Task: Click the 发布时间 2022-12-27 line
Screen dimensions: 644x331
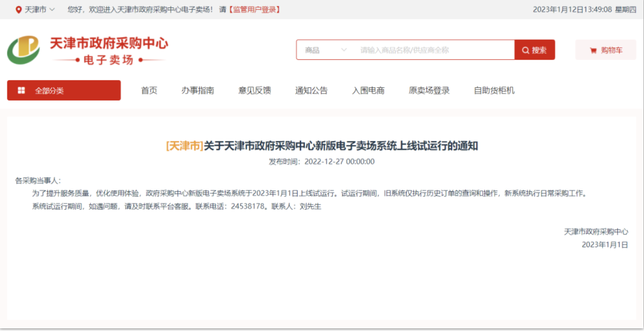Action: coord(321,161)
